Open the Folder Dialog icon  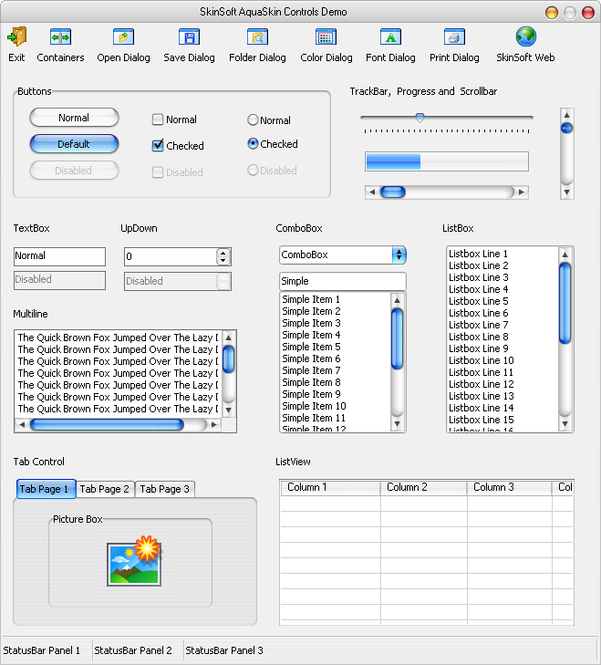click(257, 37)
